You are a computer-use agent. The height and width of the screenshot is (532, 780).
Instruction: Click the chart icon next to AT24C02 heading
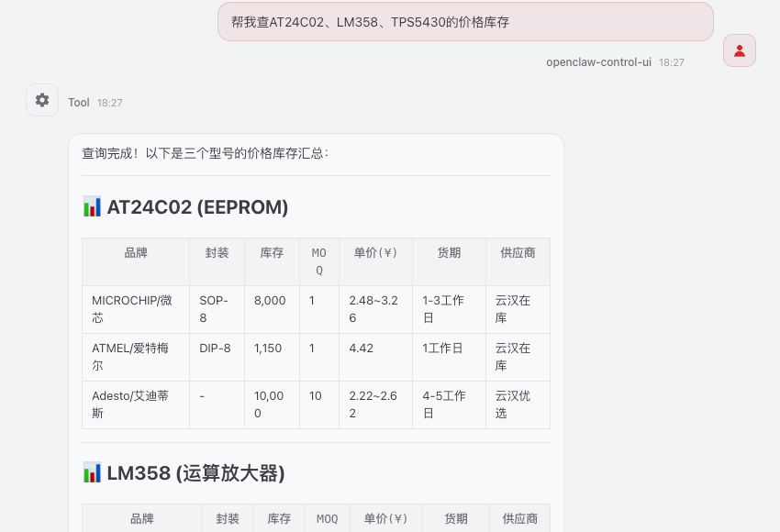pyautogui.click(x=92, y=207)
